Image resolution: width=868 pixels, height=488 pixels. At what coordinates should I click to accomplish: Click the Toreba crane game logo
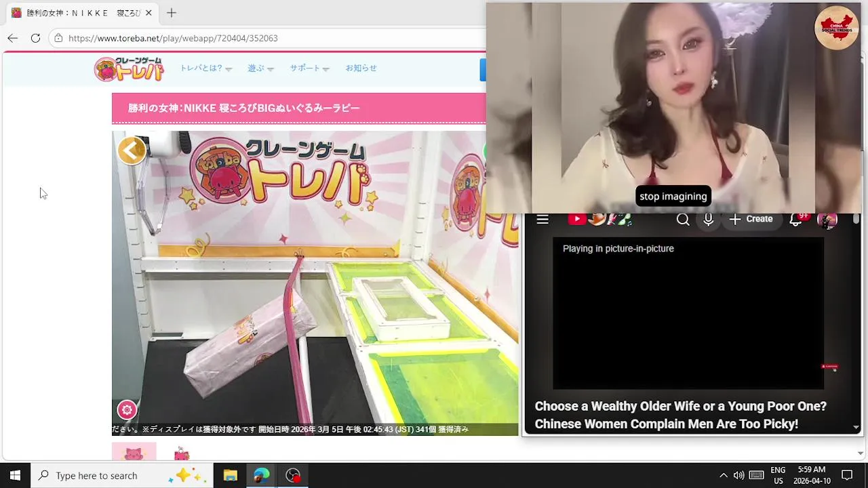click(x=129, y=68)
